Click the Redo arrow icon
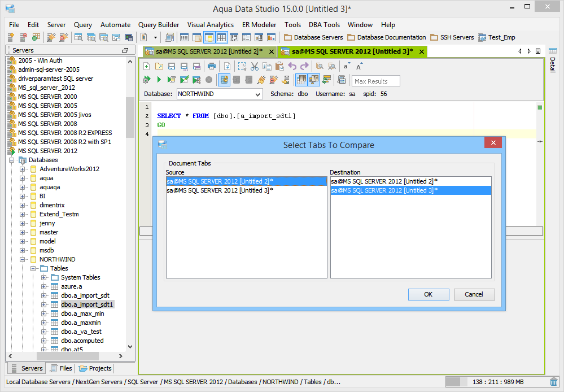Screen dimensions: 564x392 pos(304,66)
